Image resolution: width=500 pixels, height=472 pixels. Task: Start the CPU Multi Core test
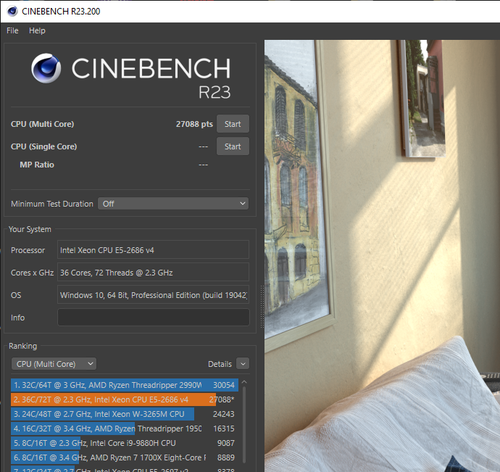pyautogui.click(x=233, y=124)
